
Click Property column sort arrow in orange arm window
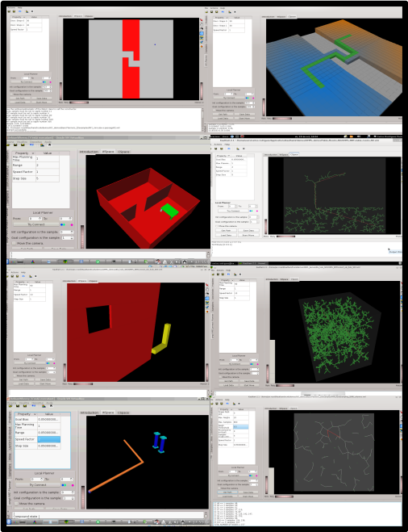pyautogui.click(x=35, y=414)
